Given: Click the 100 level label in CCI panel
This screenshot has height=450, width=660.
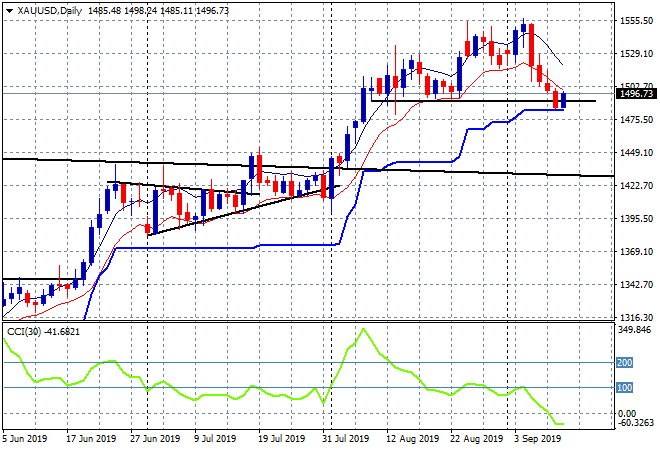Looking at the screenshot, I should [624, 388].
